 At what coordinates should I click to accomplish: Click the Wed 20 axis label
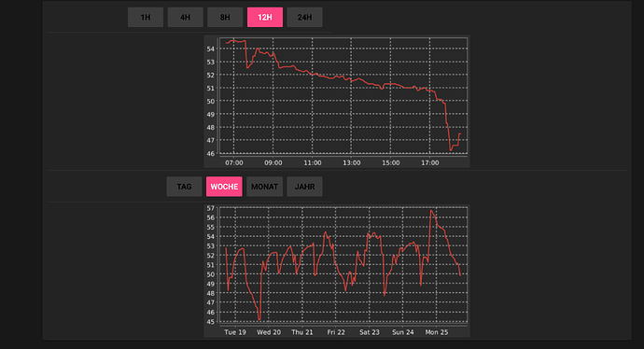point(269,332)
